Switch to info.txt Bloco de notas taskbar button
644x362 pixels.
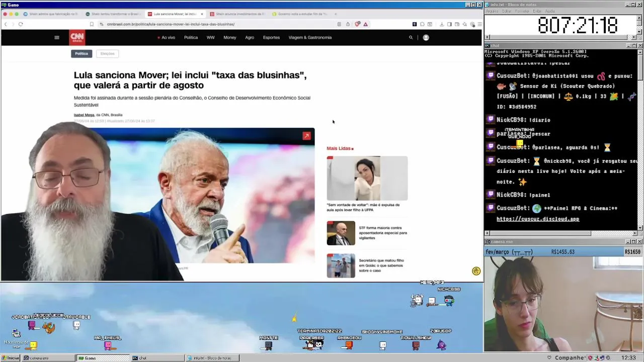[212, 358]
